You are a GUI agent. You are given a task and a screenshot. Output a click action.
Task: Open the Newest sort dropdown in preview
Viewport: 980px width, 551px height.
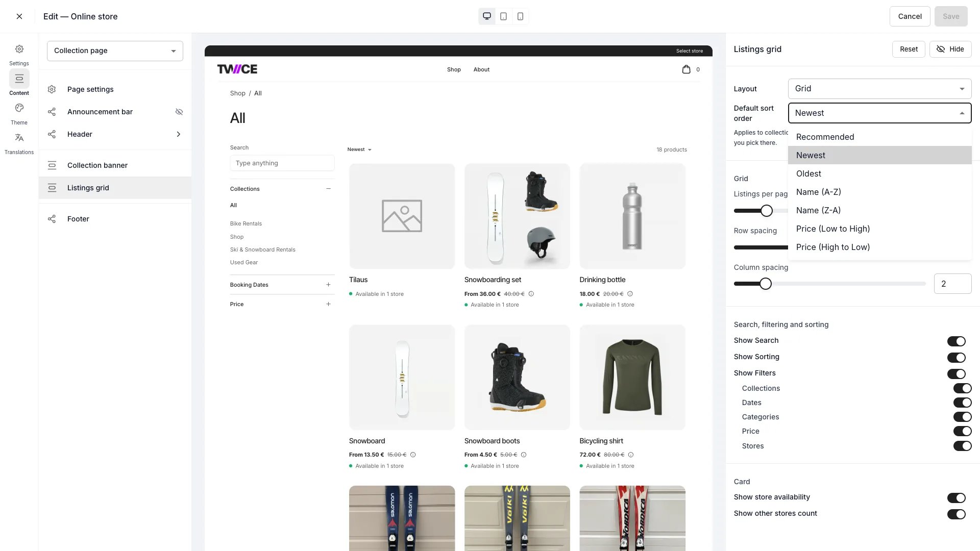coord(359,149)
